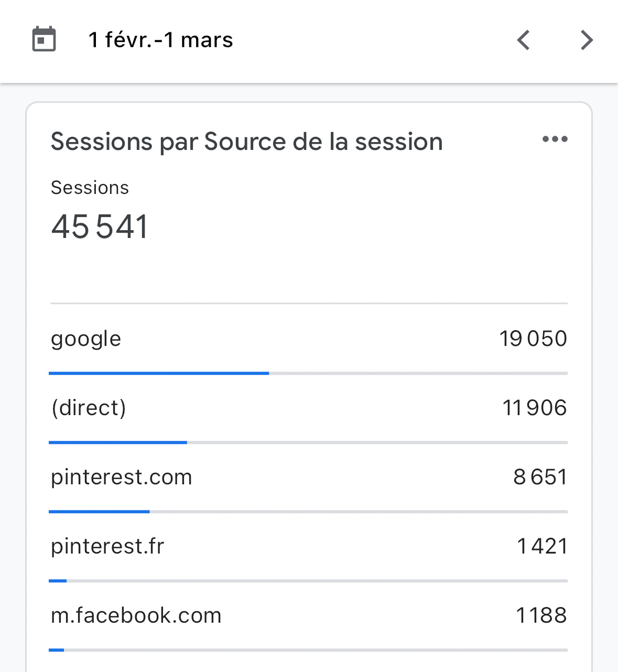Viewport: 618px width, 672px height.
Task: Select the pinterest.com source
Action: tap(122, 477)
